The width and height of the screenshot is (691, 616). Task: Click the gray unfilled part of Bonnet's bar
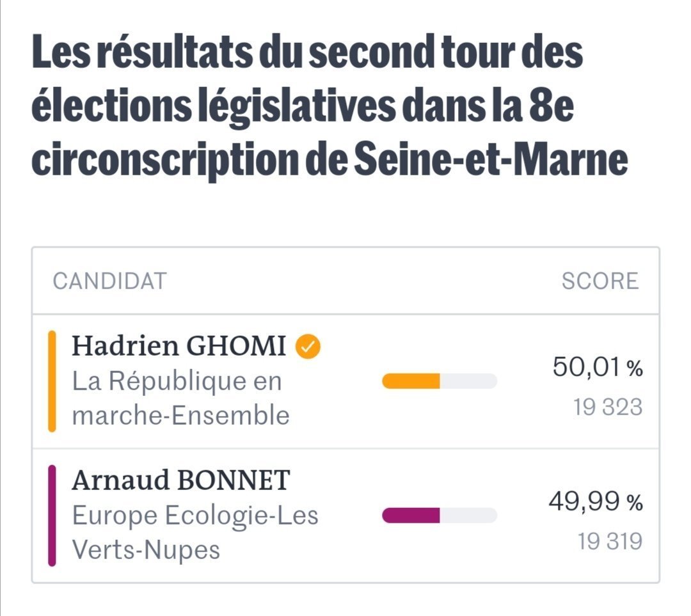[468, 516]
